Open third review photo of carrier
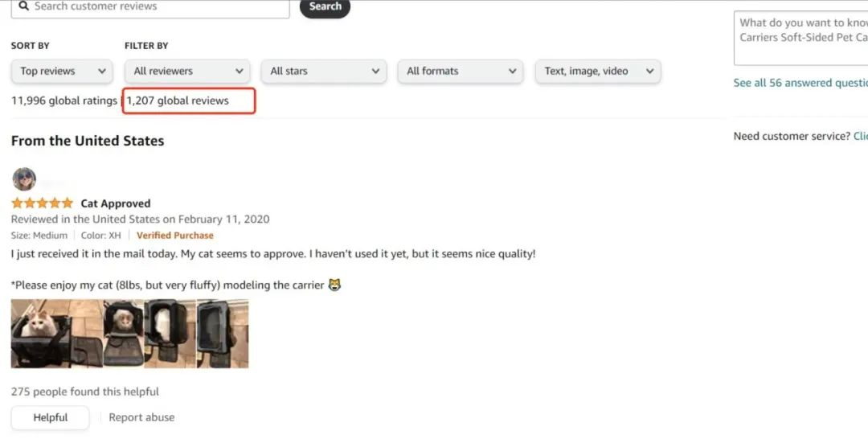Image resolution: width=868 pixels, height=439 pixels. pos(170,334)
